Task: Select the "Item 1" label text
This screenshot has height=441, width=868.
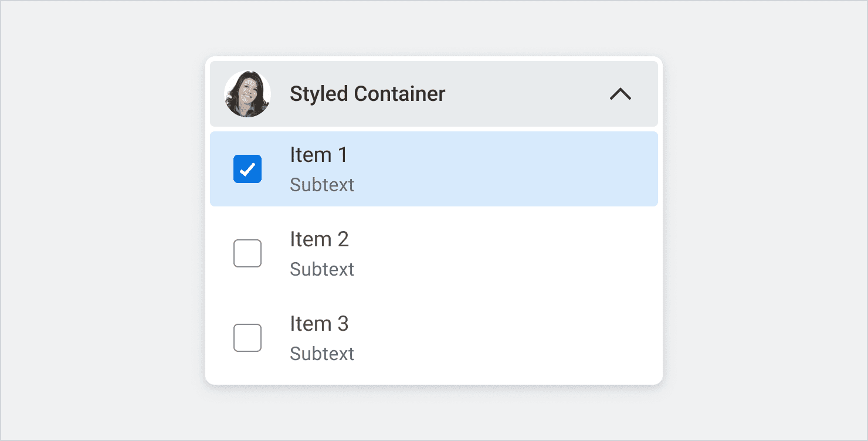Action: coord(318,155)
